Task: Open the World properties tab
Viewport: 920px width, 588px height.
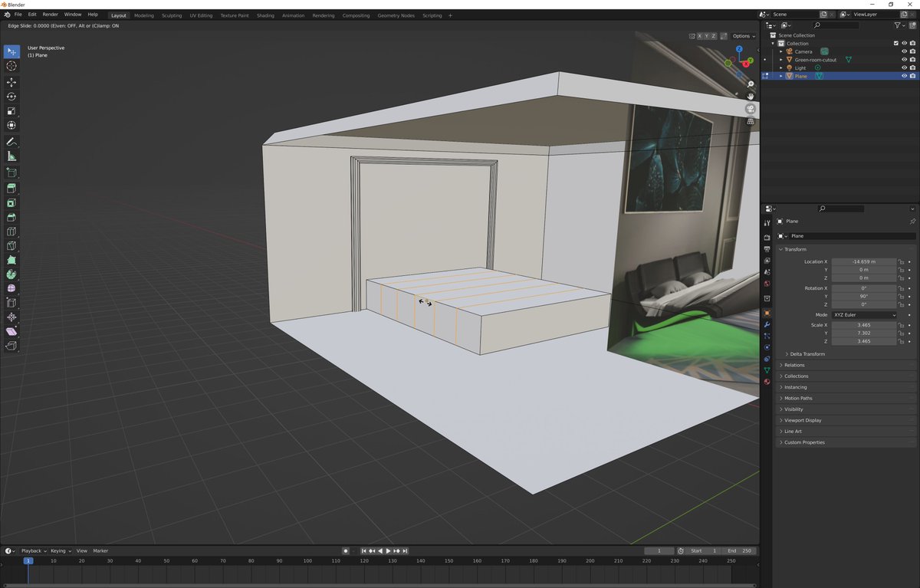Action: pyautogui.click(x=767, y=284)
